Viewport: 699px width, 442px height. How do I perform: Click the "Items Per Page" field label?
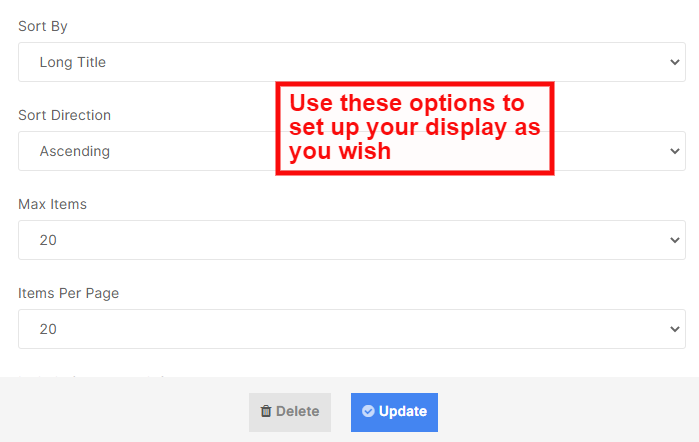[x=69, y=293]
